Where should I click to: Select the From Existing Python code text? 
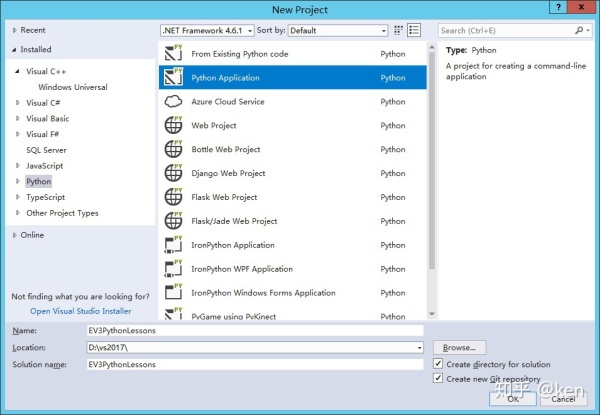coord(240,54)
